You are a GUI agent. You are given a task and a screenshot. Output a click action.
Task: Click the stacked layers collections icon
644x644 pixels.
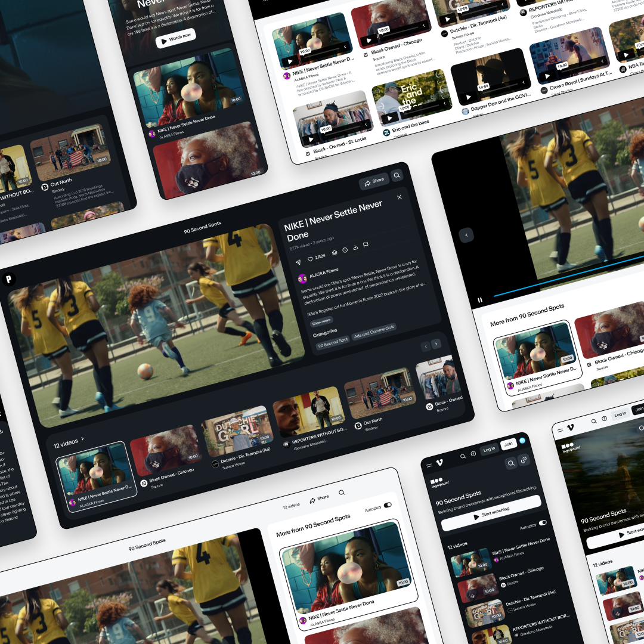pyautogui.click(x=335, y=253)
